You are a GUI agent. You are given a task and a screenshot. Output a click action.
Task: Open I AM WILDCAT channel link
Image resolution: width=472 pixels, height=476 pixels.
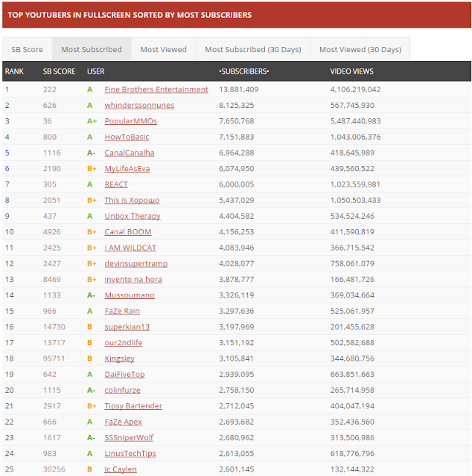click(130, 248)
